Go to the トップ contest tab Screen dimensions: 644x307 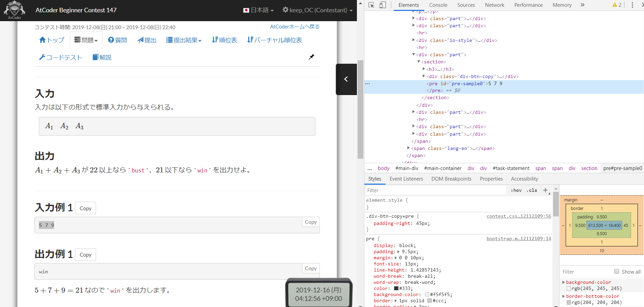pyautogui.click(x=52, y=40)
